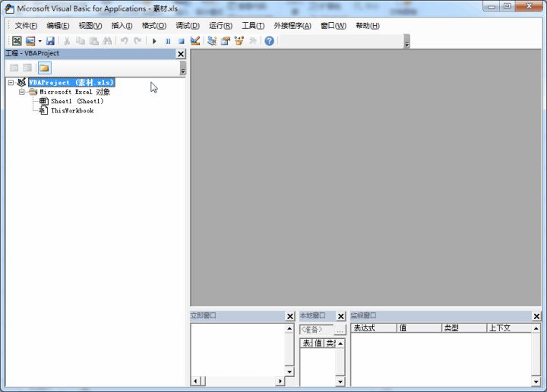Open the Project Explorer toolbar icon

click(212, 41)
